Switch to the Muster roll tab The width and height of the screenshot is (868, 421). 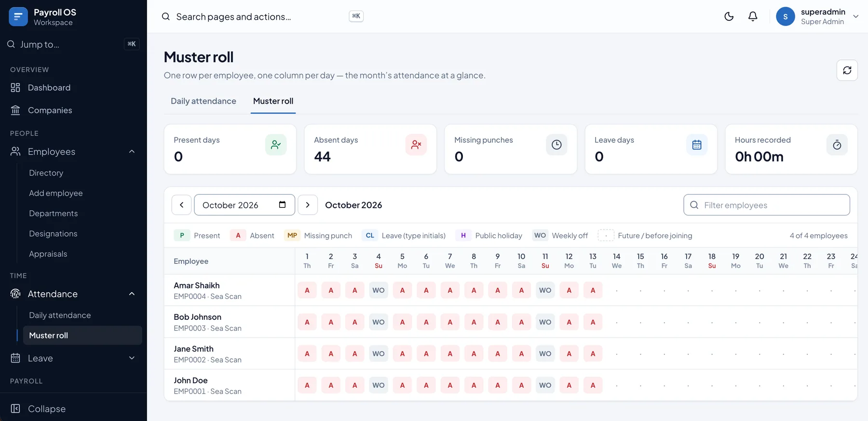273,101
